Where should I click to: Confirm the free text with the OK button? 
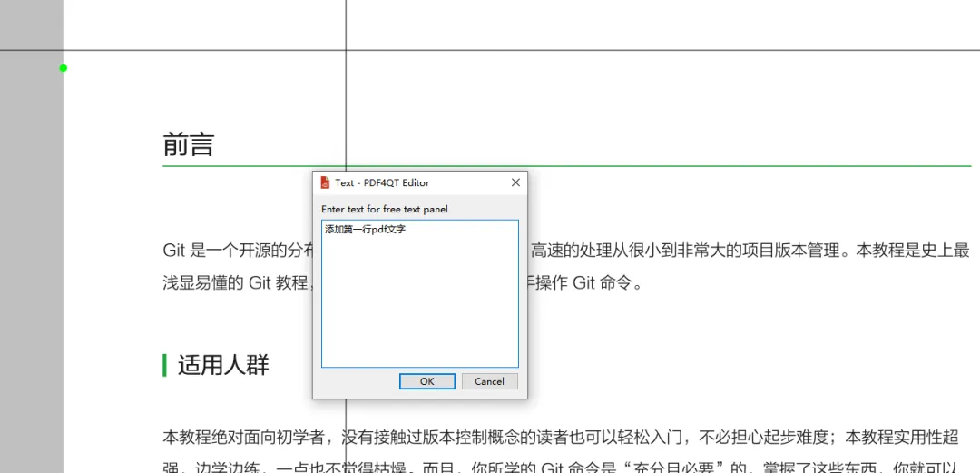point(426,381)
